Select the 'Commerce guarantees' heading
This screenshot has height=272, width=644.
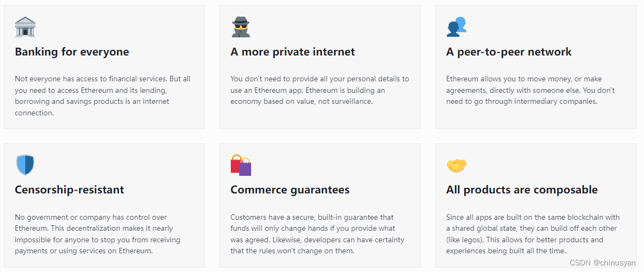pyautogui.click(x=290, y=190)
